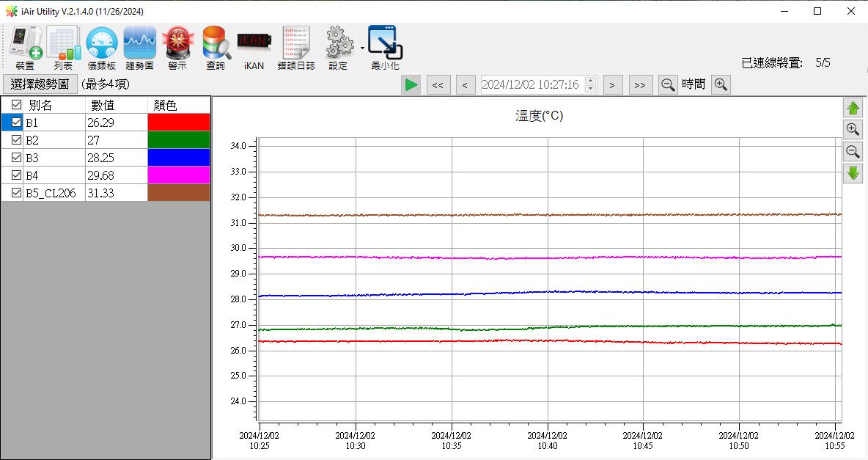The width and height of the screenshot is (868, 460).
Task: Zoom out the time axis magnifier
Action: pyautogui.click(x=668, y=85)
